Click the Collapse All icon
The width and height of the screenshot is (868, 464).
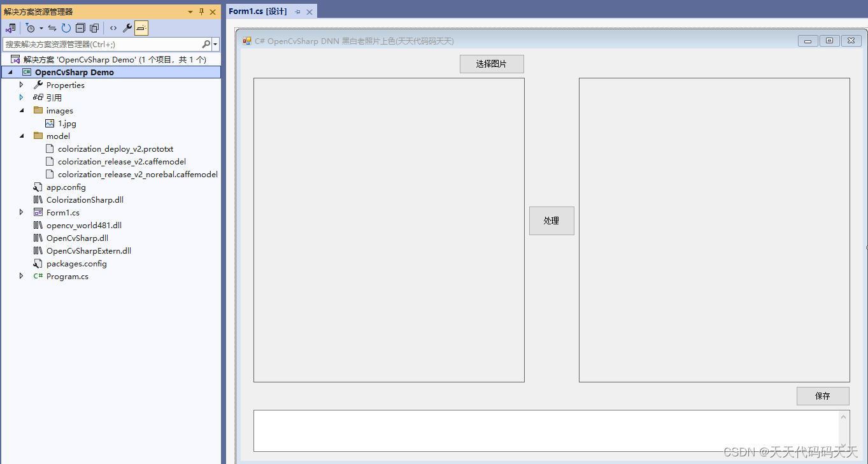[x=80, y=28]
